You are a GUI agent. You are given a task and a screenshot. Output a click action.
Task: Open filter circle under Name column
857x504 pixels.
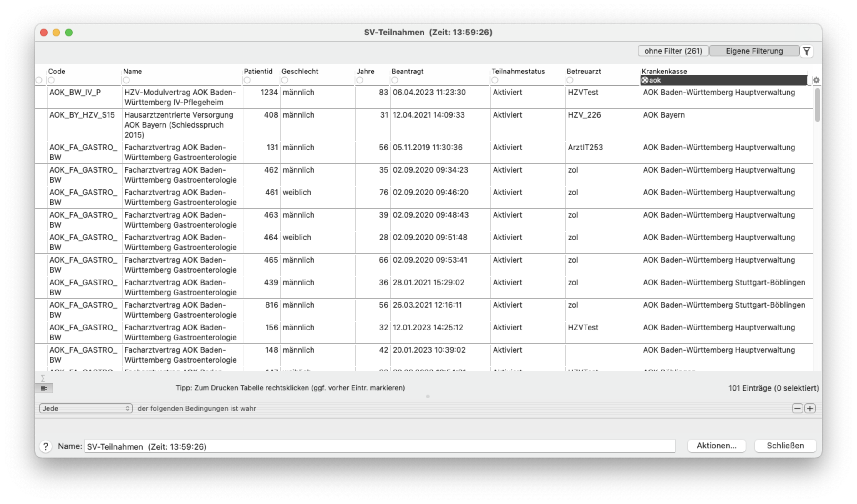click(x=126, y=80)
